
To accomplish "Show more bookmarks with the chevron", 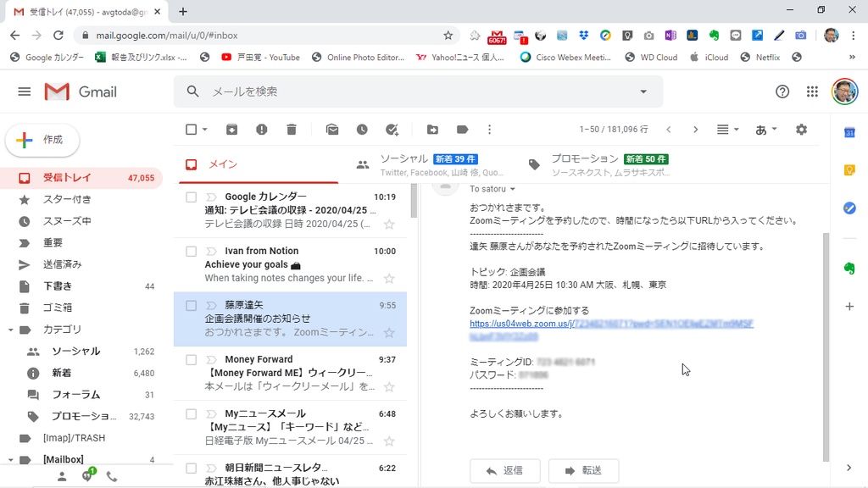I will 852,57.
